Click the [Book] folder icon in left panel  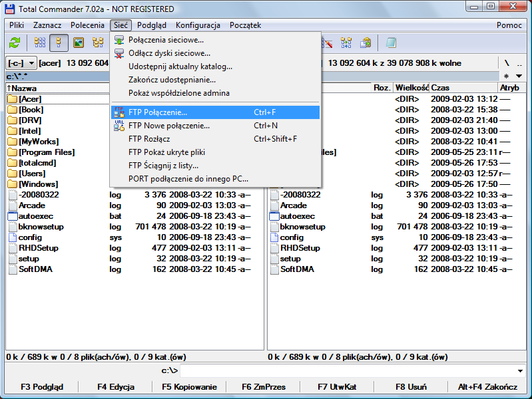pyautogui.click(x=12, y=110)
